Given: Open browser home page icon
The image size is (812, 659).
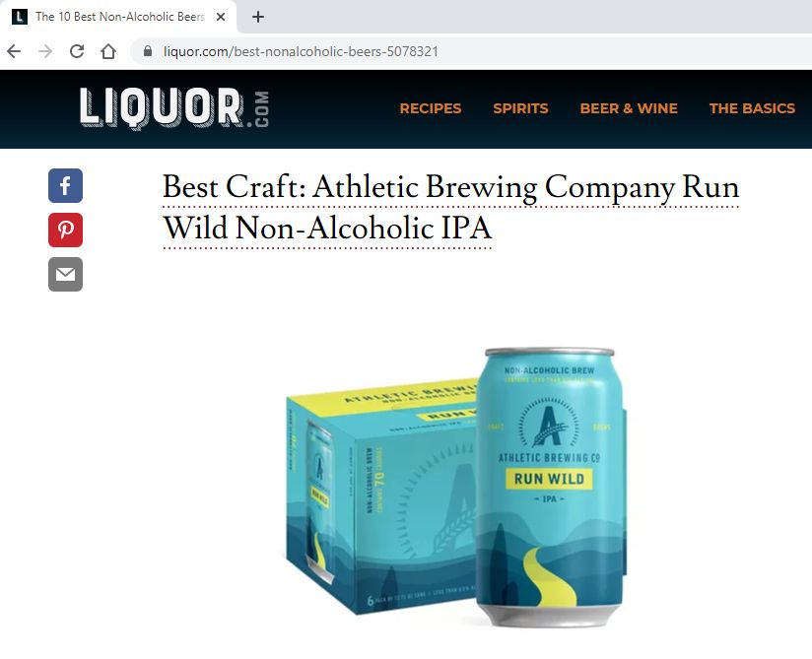Looking at the screenshot, I should [x=108, y=51].
